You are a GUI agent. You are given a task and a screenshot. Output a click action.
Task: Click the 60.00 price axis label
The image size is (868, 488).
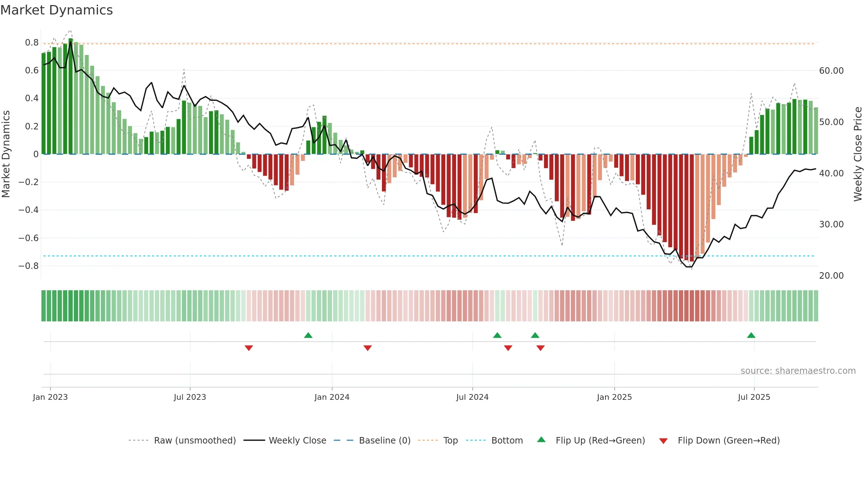point(831,70)
